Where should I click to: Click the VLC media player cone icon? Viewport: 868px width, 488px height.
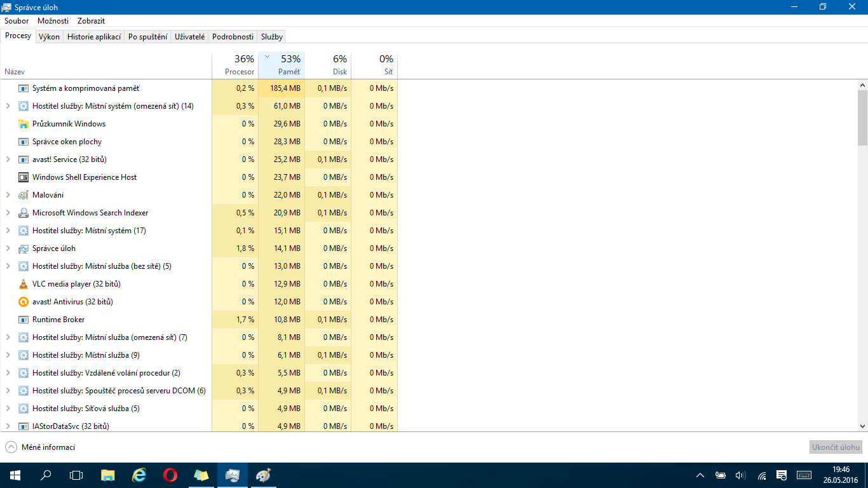[x=24, y=284]
